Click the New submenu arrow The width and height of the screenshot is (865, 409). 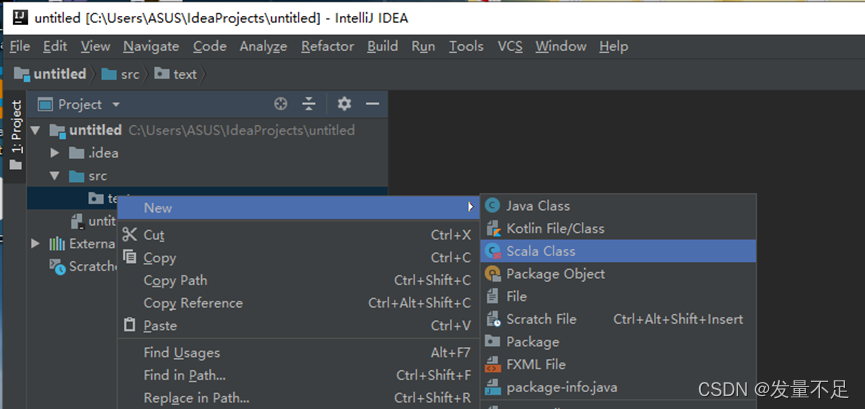(471, 208)
